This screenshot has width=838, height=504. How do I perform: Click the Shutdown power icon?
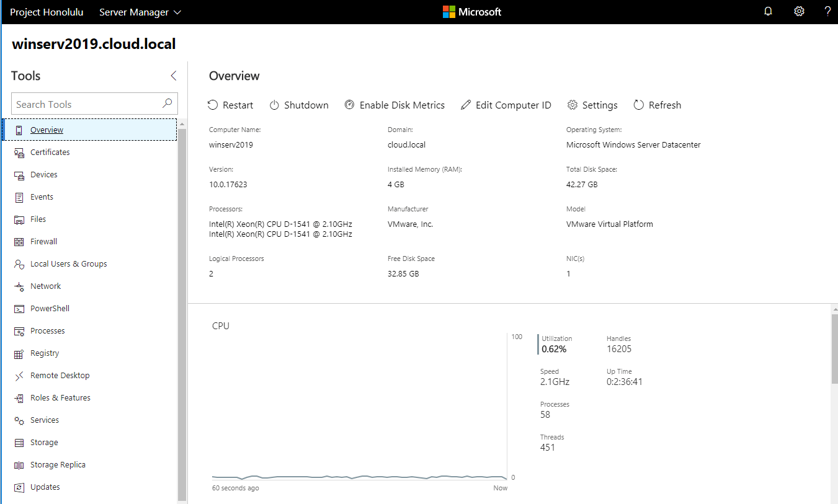(x=274, y=105)
